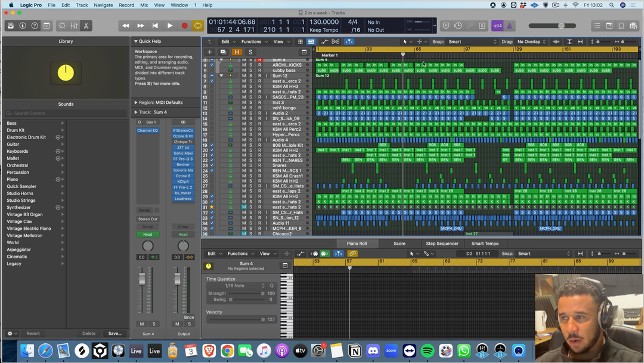
Task: Adjust the master volume slider in control bar
Action: pos(561,26)
